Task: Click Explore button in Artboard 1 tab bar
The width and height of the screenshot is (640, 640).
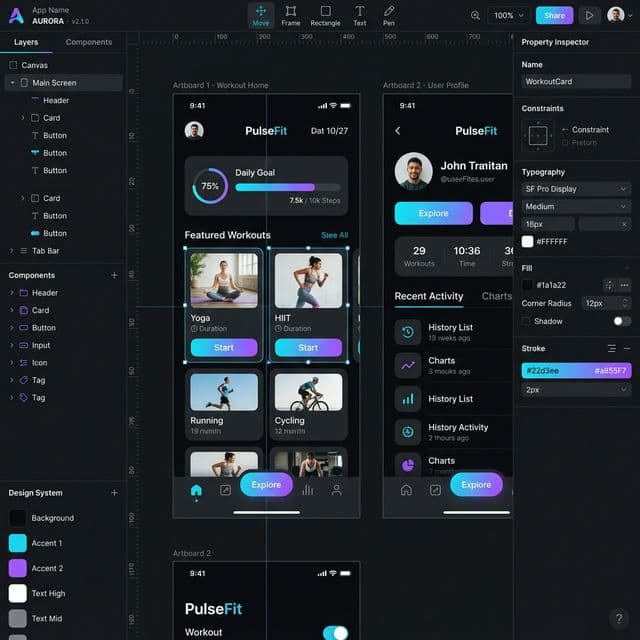Action: pos(266,485)
